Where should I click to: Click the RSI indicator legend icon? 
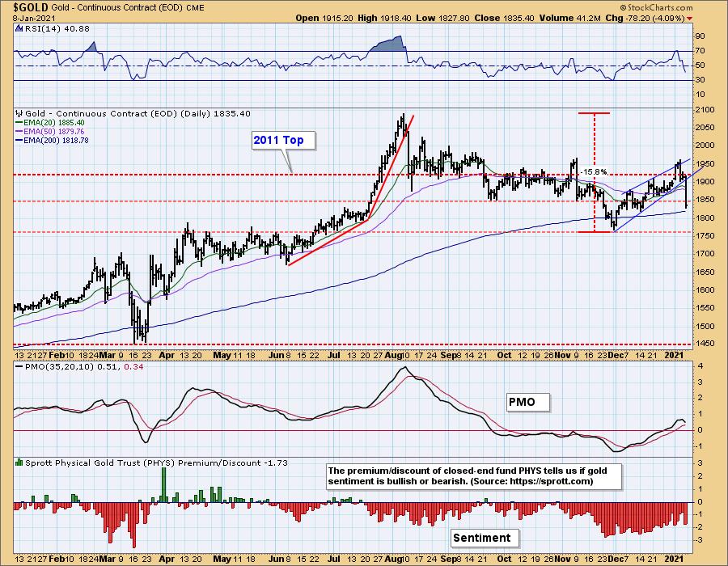pyautogui.click(x=19, y=29)
